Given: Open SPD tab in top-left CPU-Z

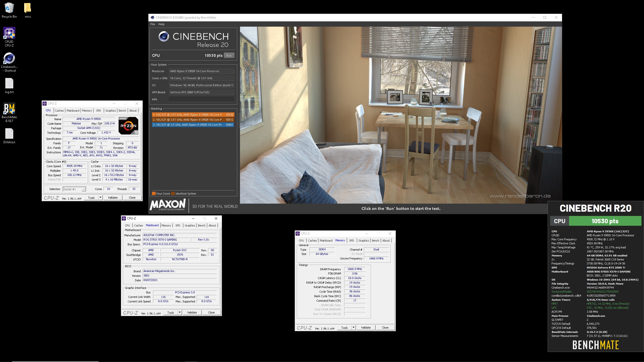Looking at the screenshot, I should coord(99,111).
